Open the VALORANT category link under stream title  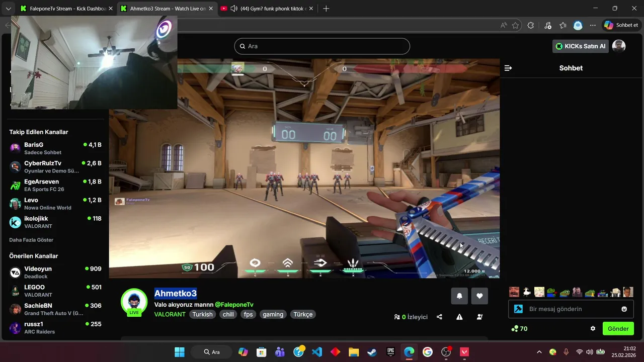click(170, 314)
